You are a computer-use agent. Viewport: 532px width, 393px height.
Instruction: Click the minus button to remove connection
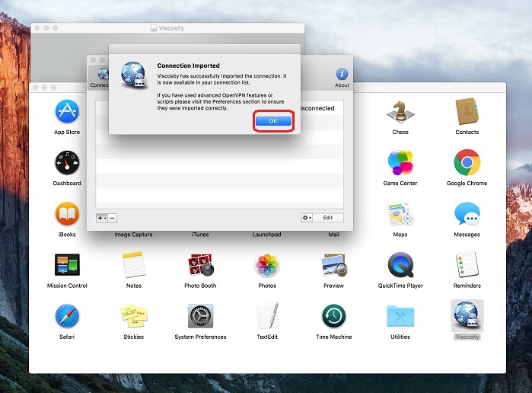tap(113, 218)
